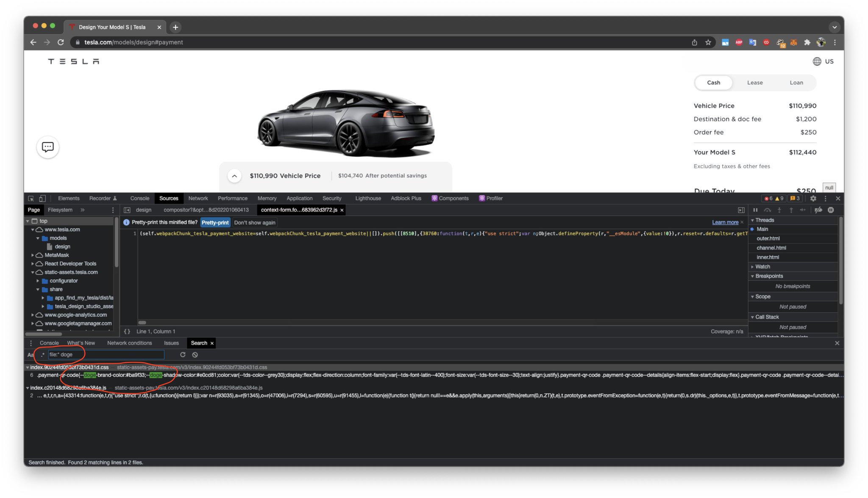This screenshot has height=498, width=868.
Task: Open Tesla chat bubble icon
Action: tap(47, 147)
